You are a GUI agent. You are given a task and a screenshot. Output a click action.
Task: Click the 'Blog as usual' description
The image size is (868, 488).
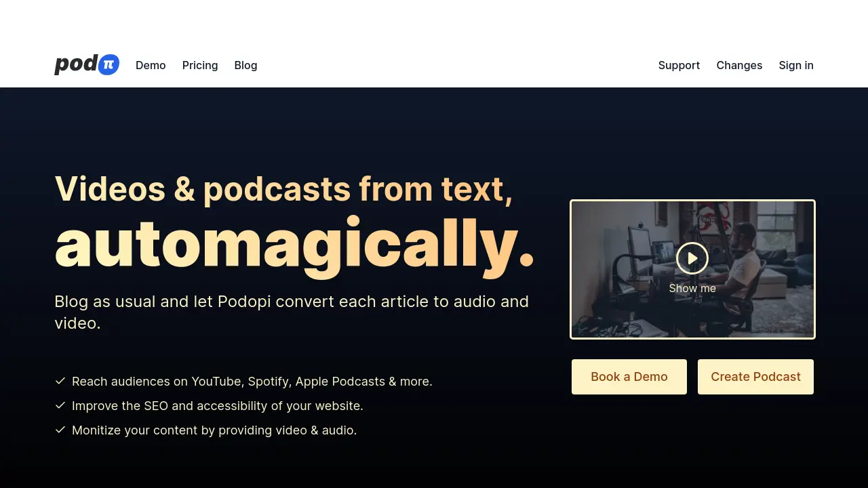pos(292,312)
